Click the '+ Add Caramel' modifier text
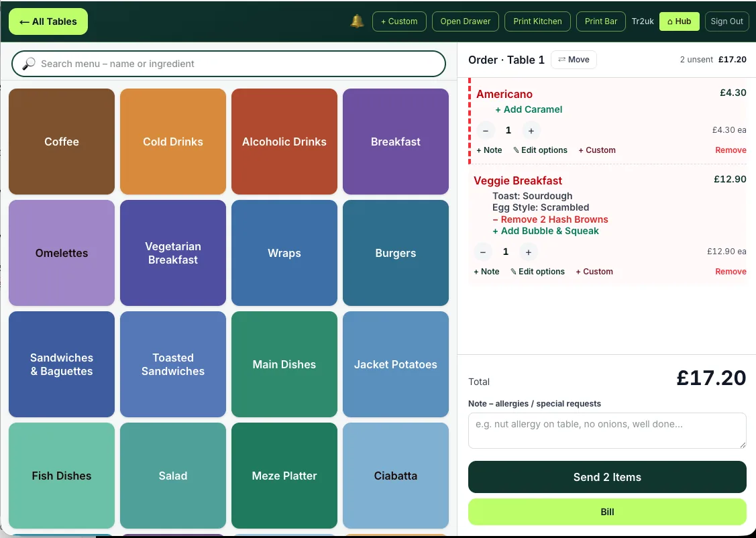This screenshot has height=538, width=756. click(x=529, y=109)
